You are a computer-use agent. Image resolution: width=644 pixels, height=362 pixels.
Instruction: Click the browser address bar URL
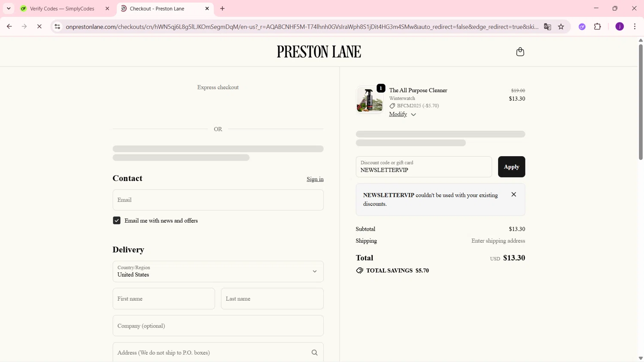click(x=302, y=27)
